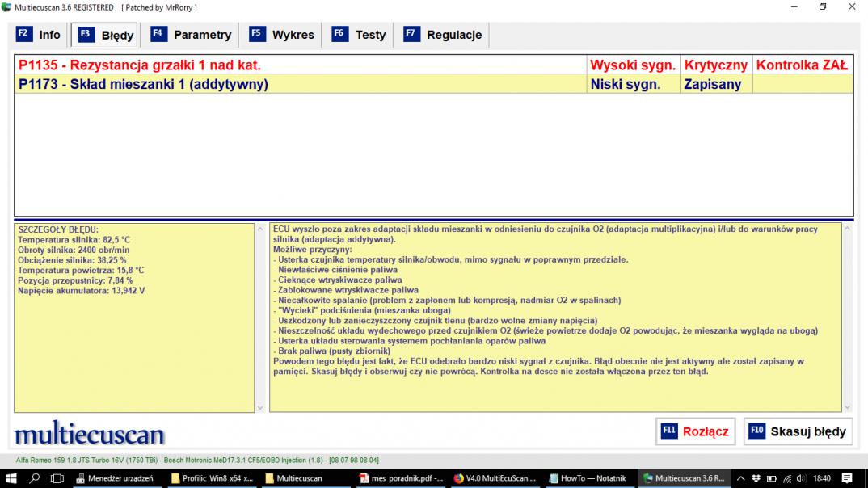The height and width of the screenshot is (488, 868).
Task: Click the Multiecuscan title bar app icon
Action: pos(6,7)
